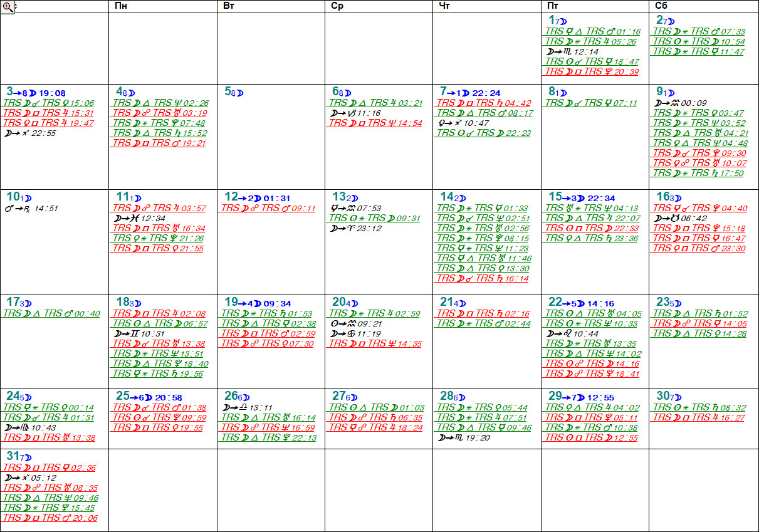759x532 pixels.
Task: Click the 'Сб' weekday column header
Action: tap(661, 6)
